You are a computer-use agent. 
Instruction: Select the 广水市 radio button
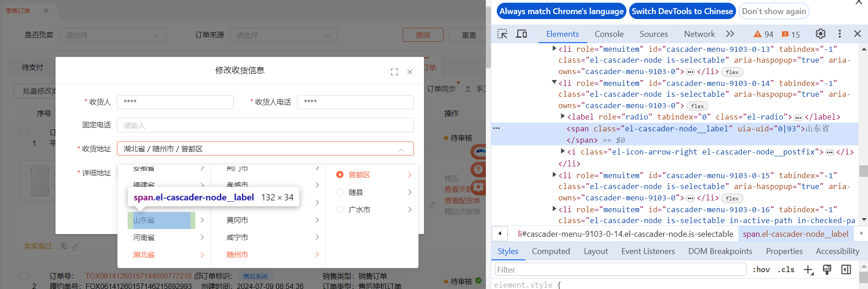[340, 209]
